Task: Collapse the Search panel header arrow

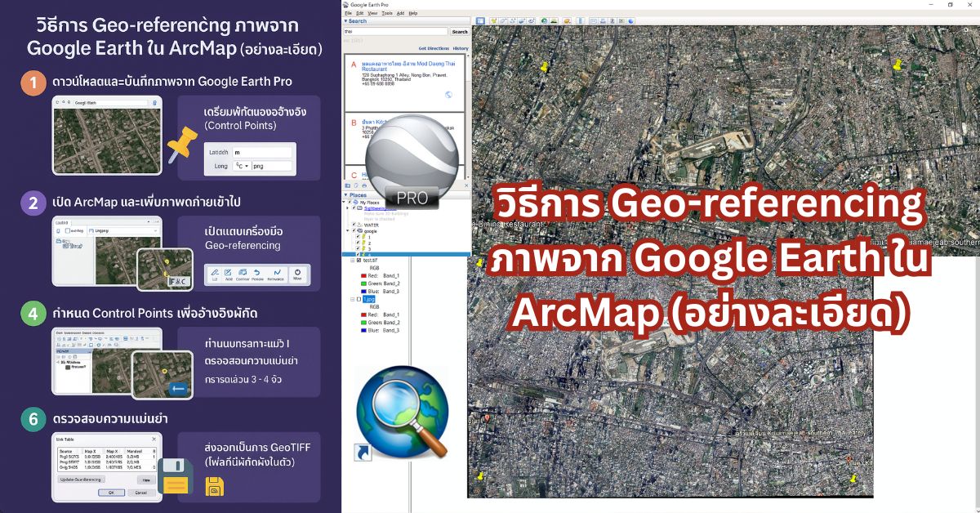Action: [345, 20]
